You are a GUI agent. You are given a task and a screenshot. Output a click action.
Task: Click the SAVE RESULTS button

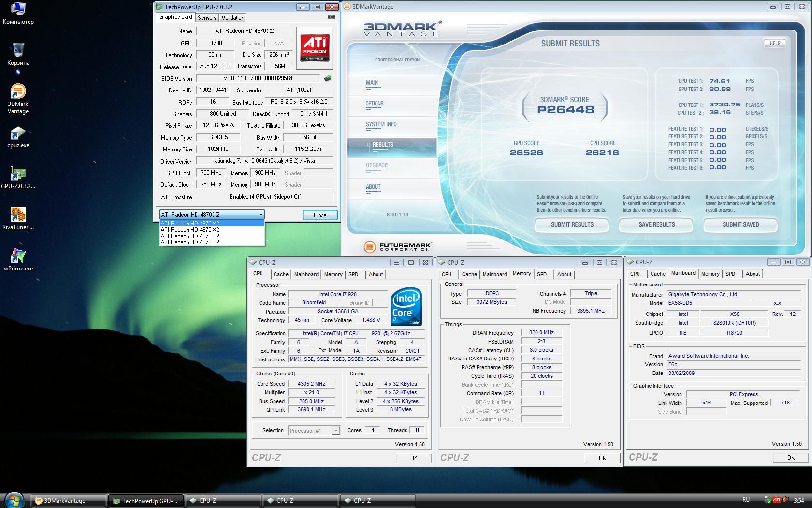coord(656,225)
